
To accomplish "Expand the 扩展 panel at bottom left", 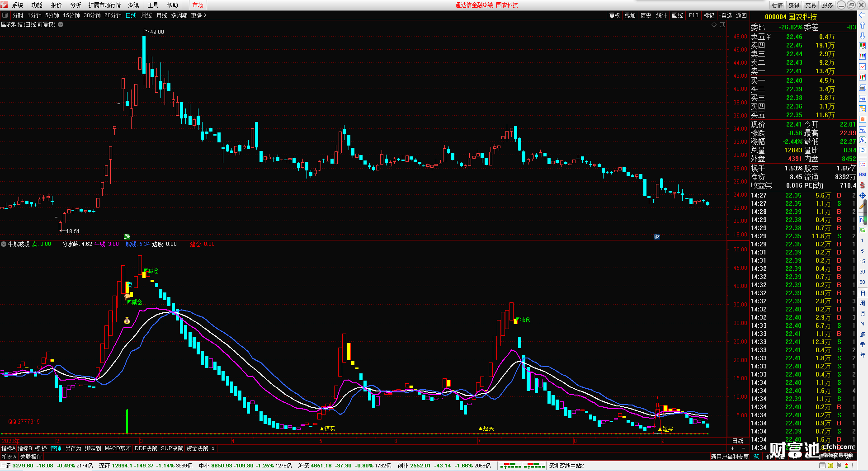I will (x=9, y=457).
